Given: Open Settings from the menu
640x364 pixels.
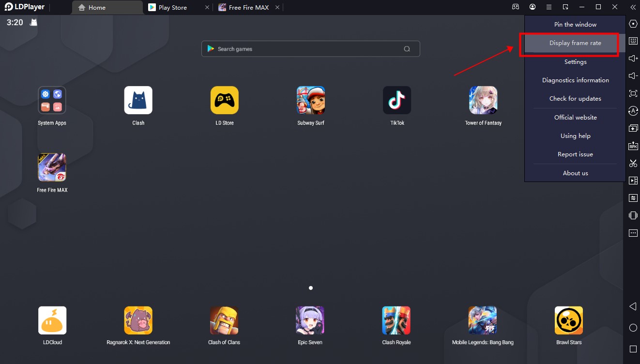Looking at the screenshot, I should (575, 62).
